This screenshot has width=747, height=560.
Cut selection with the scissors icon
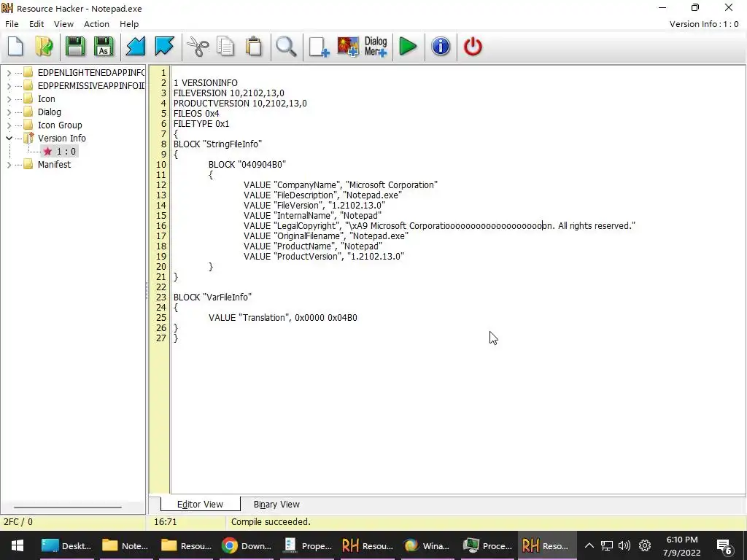coord(197,47)
